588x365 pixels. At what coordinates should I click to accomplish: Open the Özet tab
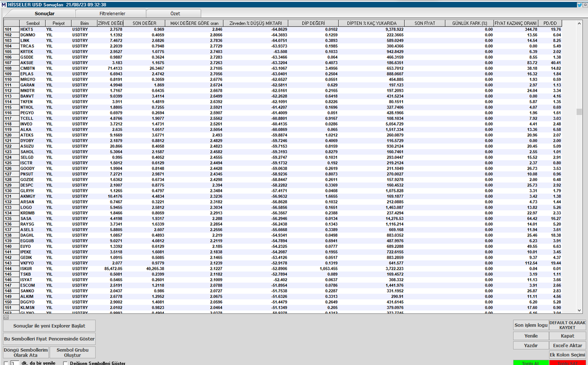point(175,13)
